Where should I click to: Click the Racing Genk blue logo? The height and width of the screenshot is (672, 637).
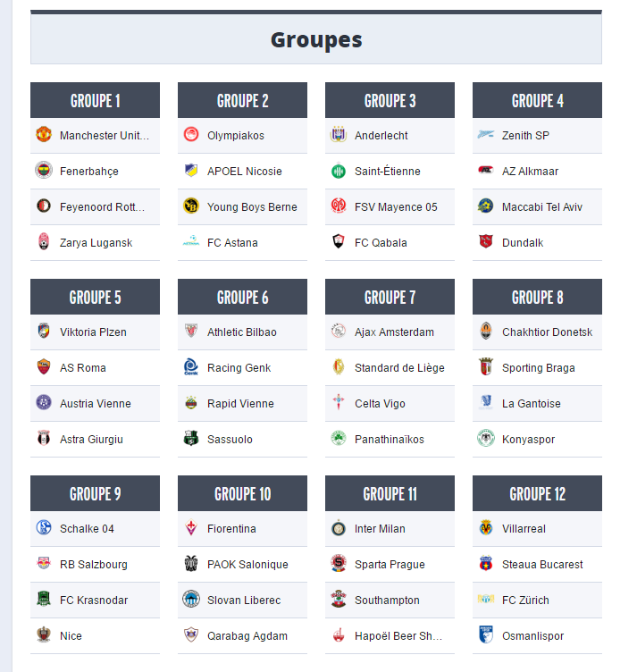(x=191, y=367)
